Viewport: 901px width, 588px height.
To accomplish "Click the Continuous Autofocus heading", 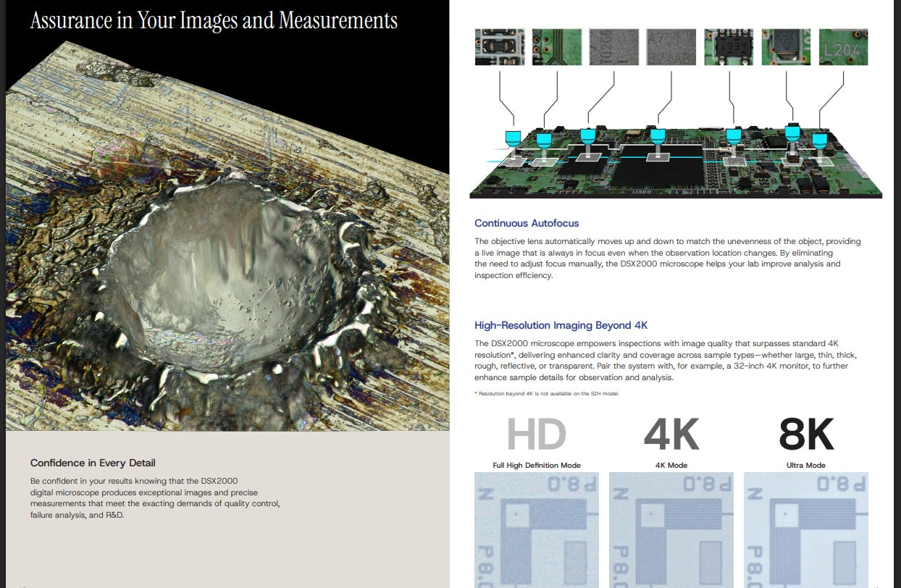I will [527, 223].
